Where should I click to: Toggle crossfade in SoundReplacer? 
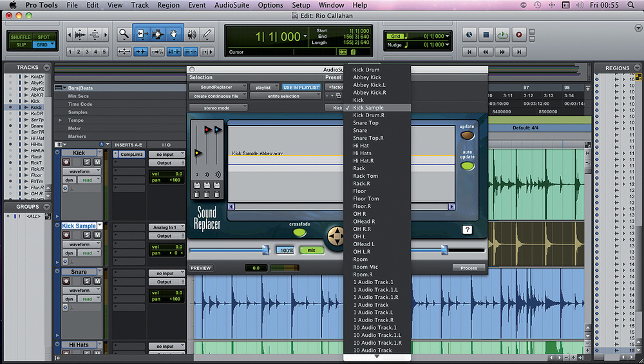tap(299, 233)
